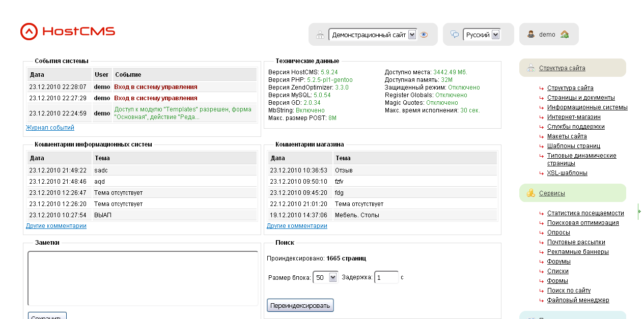
Task: Click the Задержка input field
Action: 386,277
